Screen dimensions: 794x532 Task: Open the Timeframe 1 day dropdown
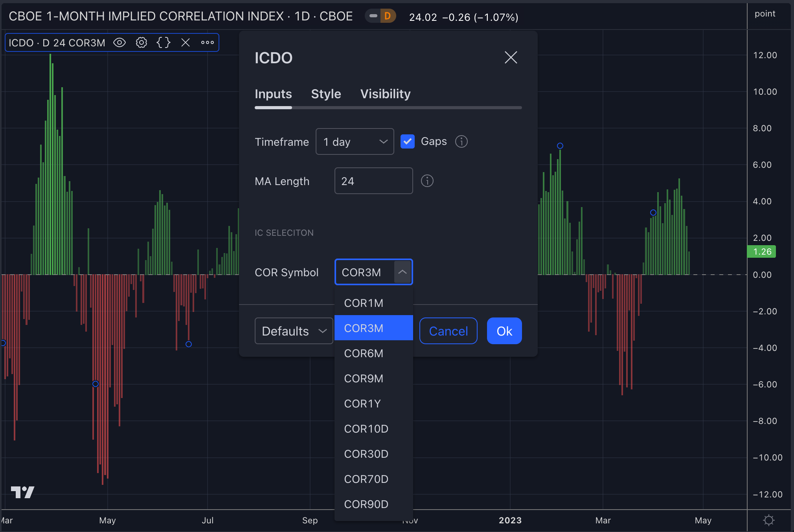click(x=355, y=141)
